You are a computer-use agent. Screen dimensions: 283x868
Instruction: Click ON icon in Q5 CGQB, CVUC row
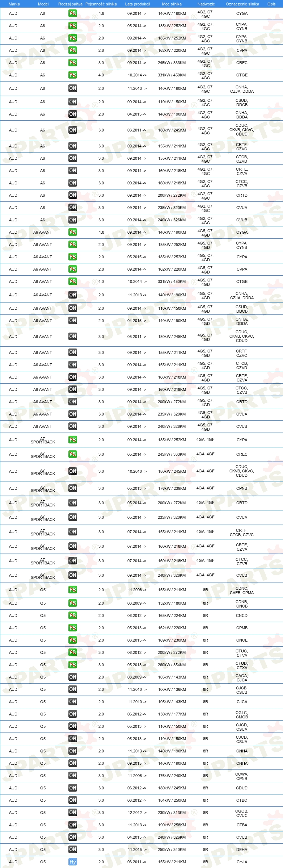click(73, 813)
